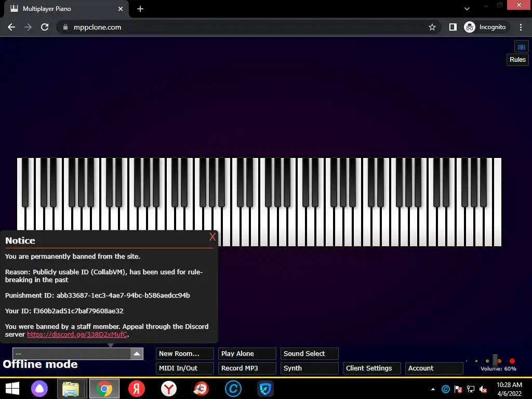
Task: Open the Synth panel
Action: (x=310, y=368)
